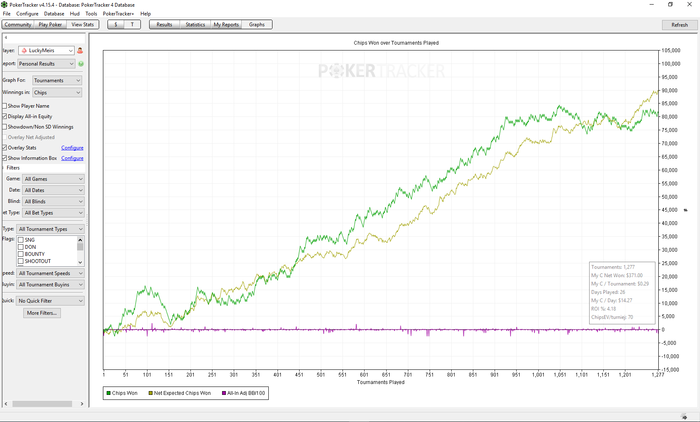Click the flags list scroll down arrow

[x=80, y=262]
